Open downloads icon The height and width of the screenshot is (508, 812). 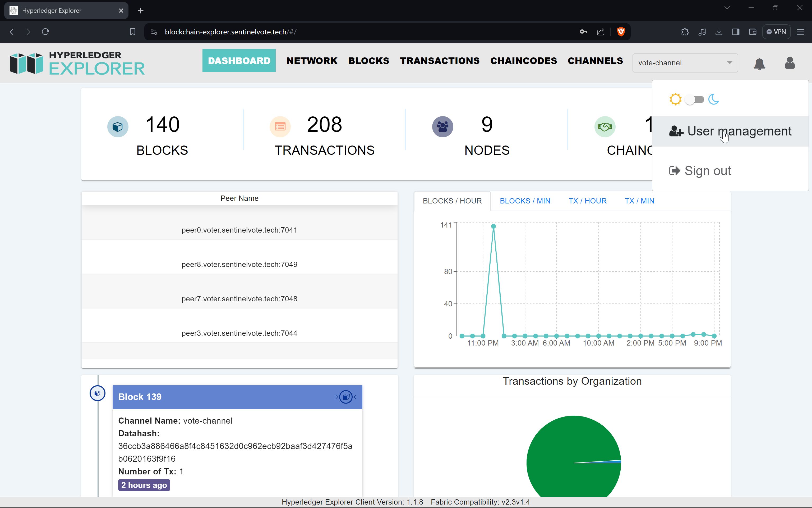coord(719,32)
